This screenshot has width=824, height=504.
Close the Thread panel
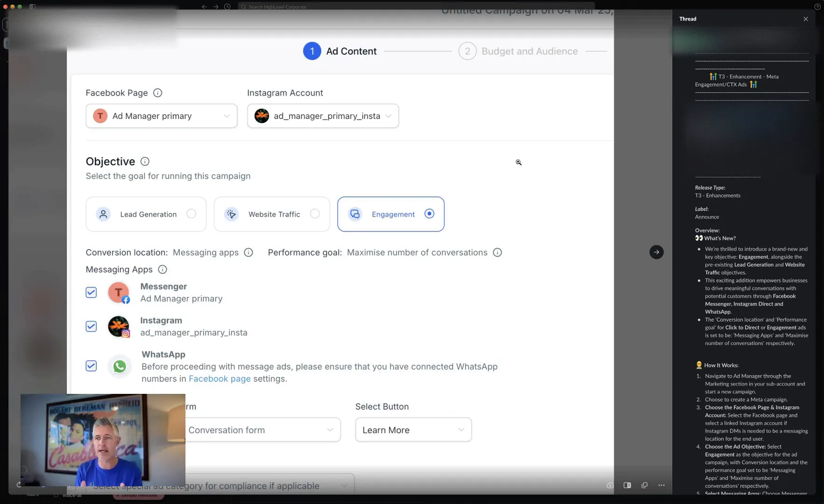806,19
